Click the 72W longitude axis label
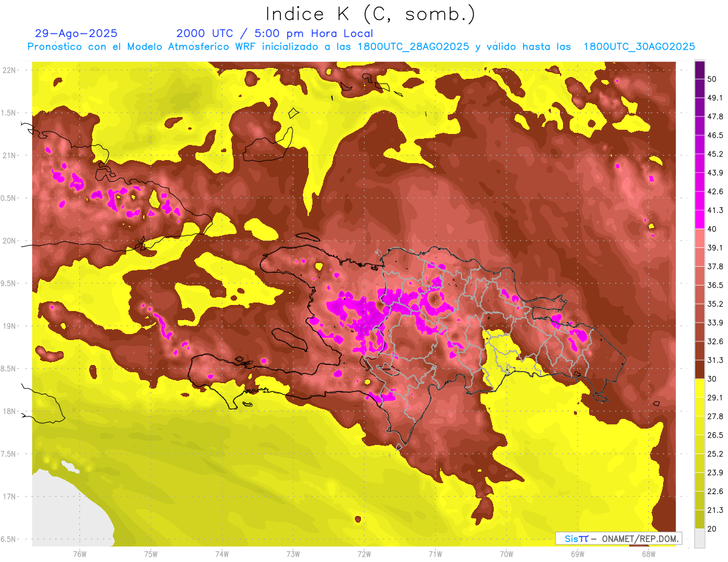Screen dimensions: 728x562 coord(364,554)
